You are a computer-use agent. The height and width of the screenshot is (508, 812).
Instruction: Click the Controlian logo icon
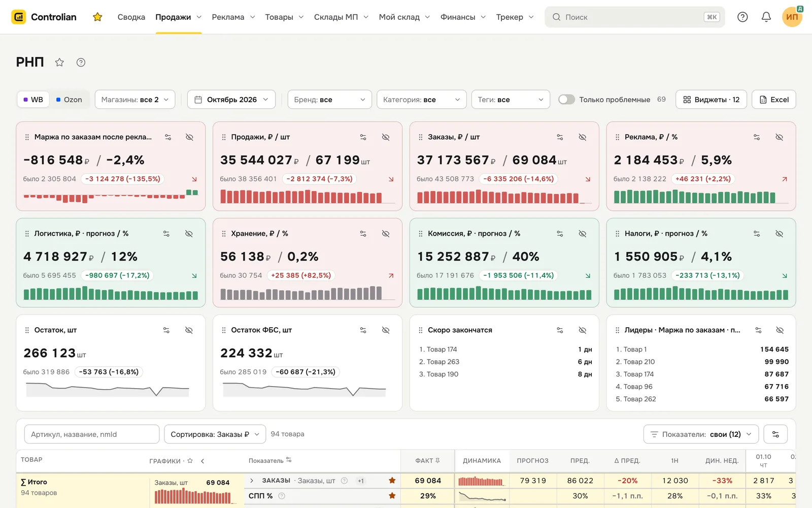(19, 17)
